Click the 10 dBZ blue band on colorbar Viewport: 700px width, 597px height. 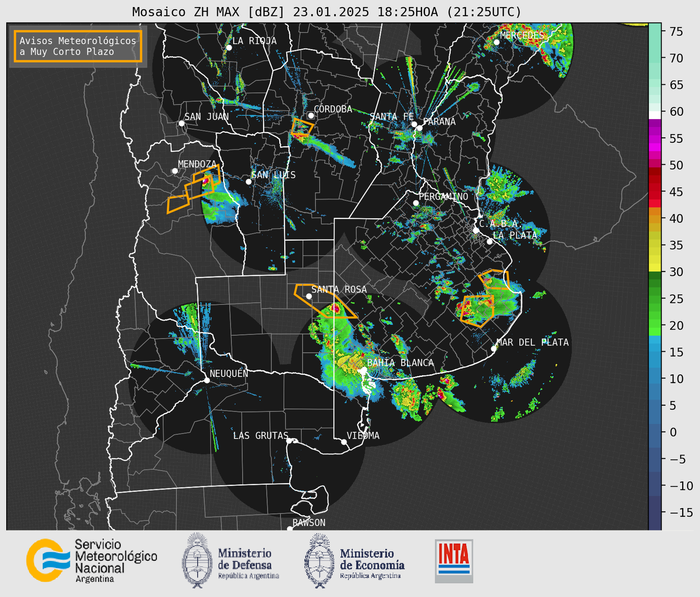[x=655, y=379]
